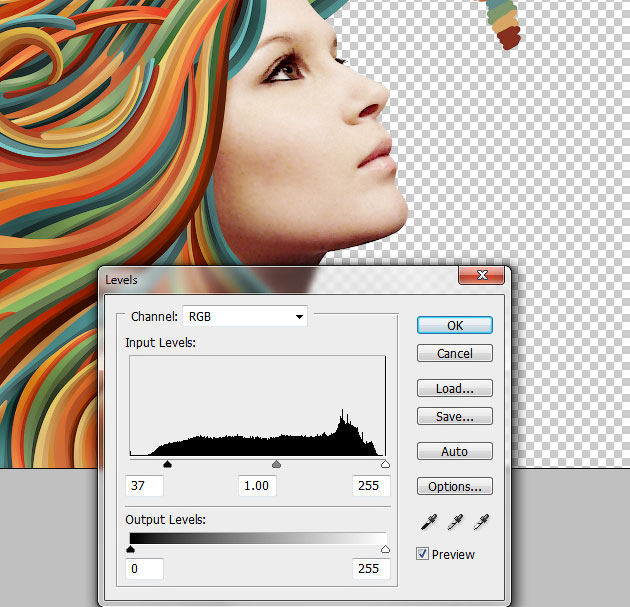Close the Levels dialog with X
The width and height of the screenshot is (630, 607).
click(x=481, y=275)
